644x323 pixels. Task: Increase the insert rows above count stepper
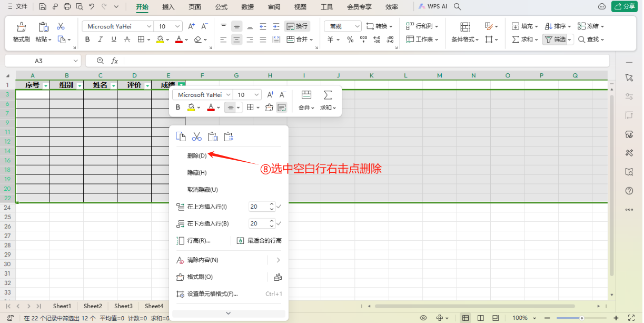pos(272,204)
